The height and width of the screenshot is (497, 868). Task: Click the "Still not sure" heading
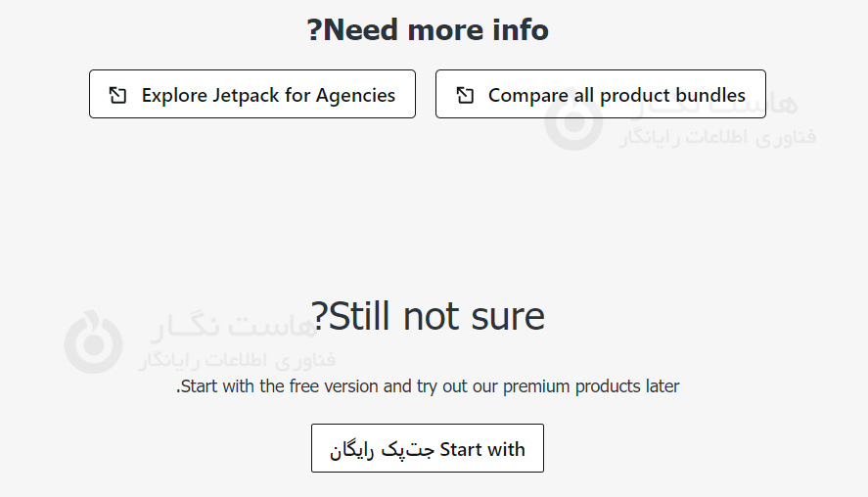(428, 317)
